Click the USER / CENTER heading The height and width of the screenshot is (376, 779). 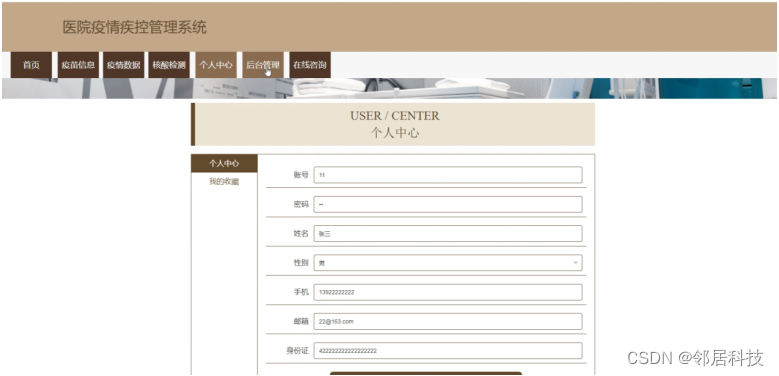coord(394,116)
